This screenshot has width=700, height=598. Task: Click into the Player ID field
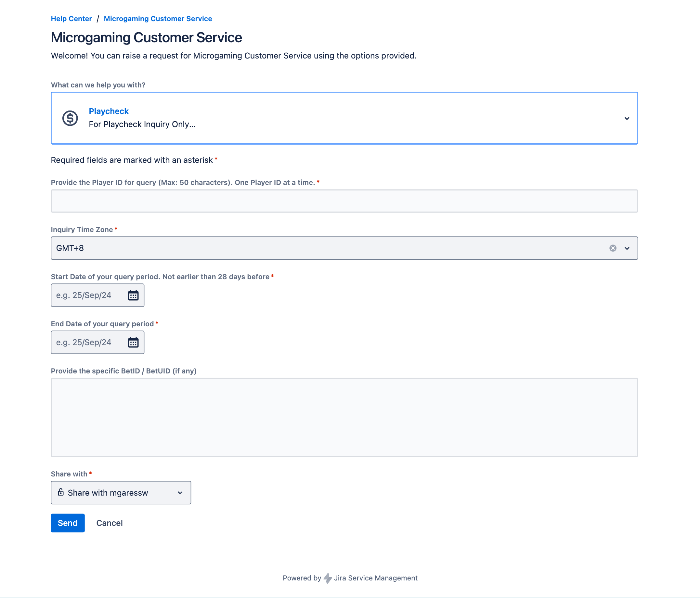[x=344, y=201]
